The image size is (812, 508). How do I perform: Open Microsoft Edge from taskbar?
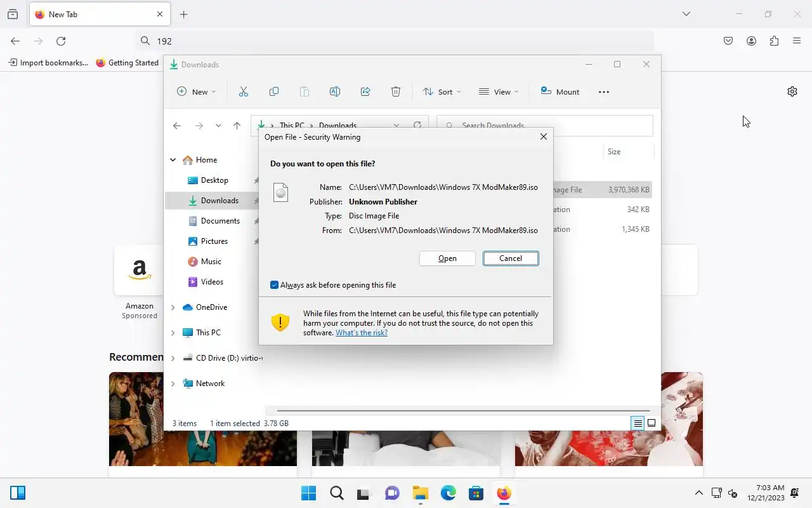(449, 493)
